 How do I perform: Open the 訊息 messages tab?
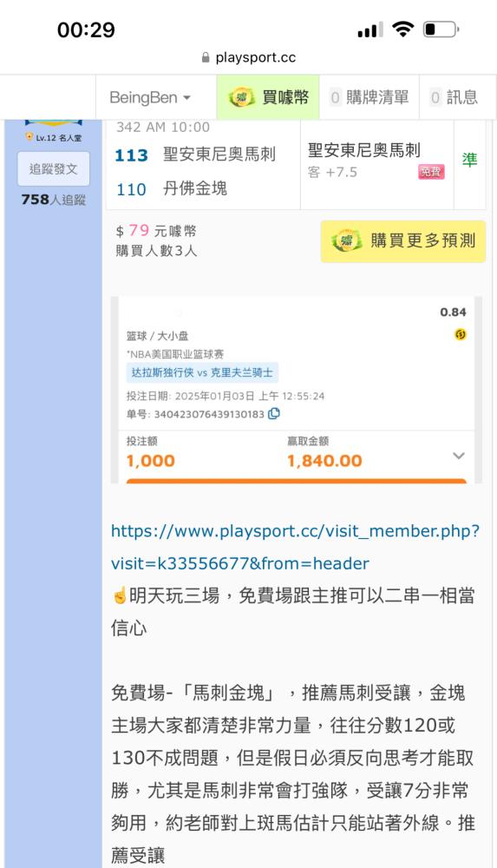click(x=454, y=97)
